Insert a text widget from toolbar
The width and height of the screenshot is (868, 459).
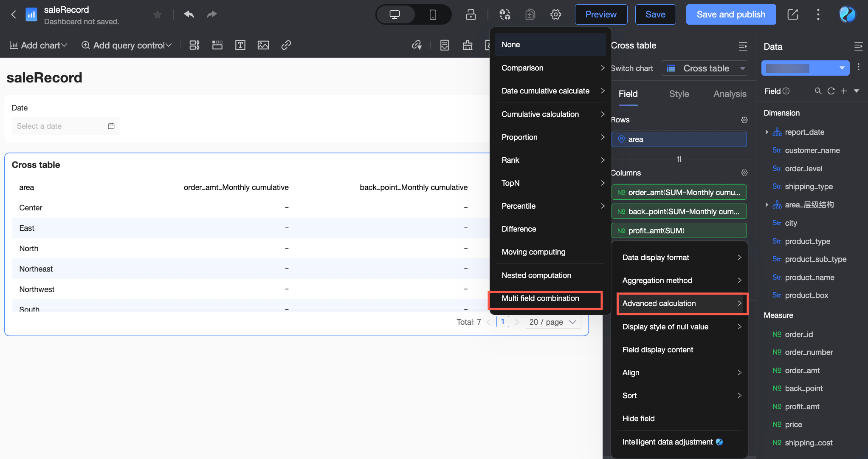240,45
